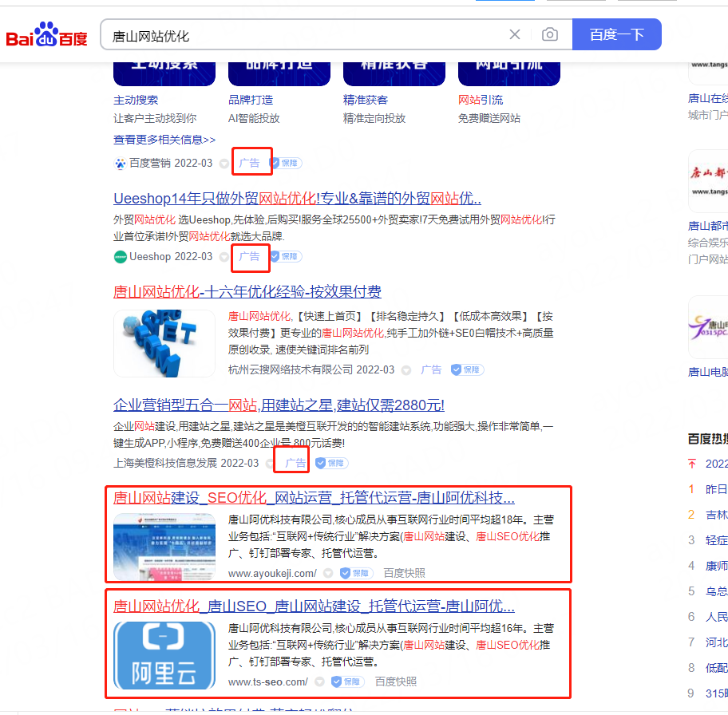The height and width of the screenshot is (715, 728).
Task: Click 保障 badge beside www.ayoukeji.com/
Action: pos(356,574)
